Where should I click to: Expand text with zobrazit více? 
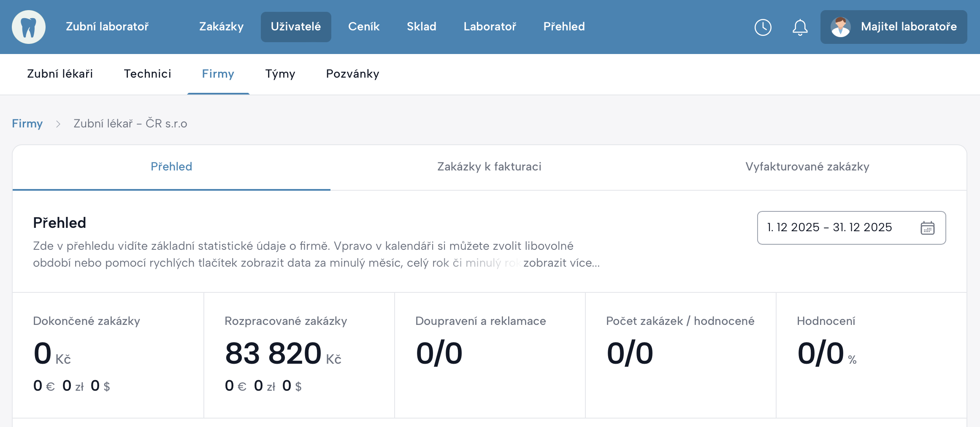561,263
